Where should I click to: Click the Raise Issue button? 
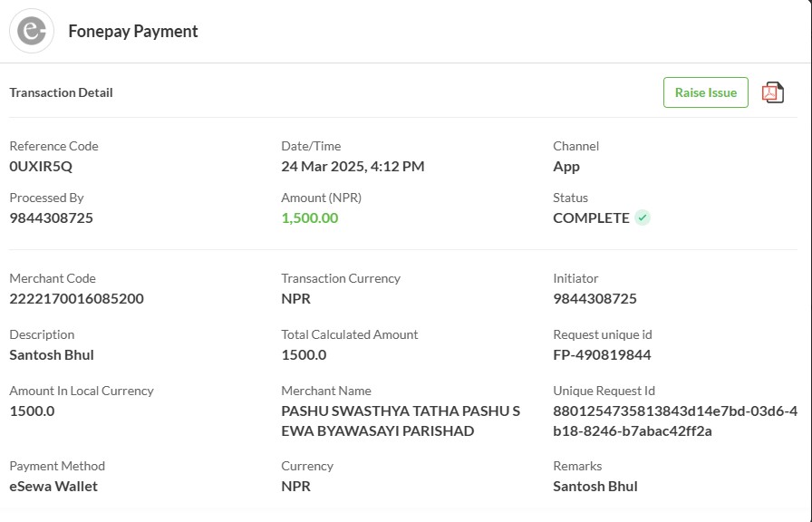coord(705,92)
